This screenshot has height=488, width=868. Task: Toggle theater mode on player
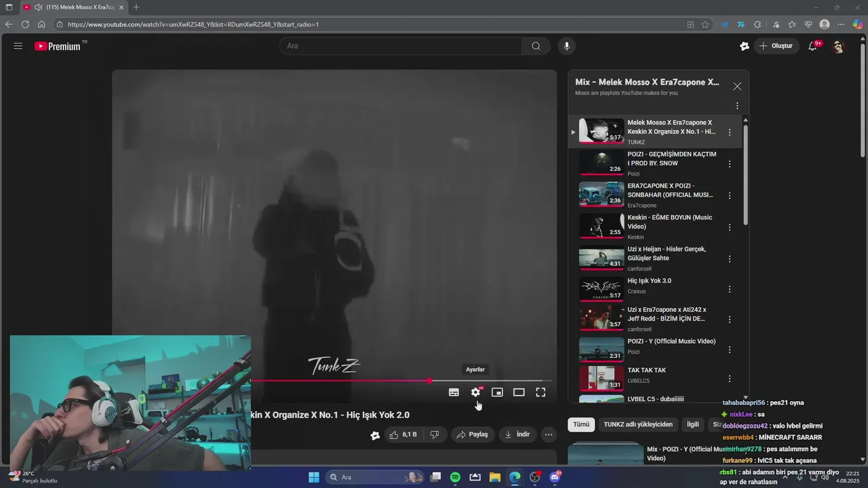(519, 392)
